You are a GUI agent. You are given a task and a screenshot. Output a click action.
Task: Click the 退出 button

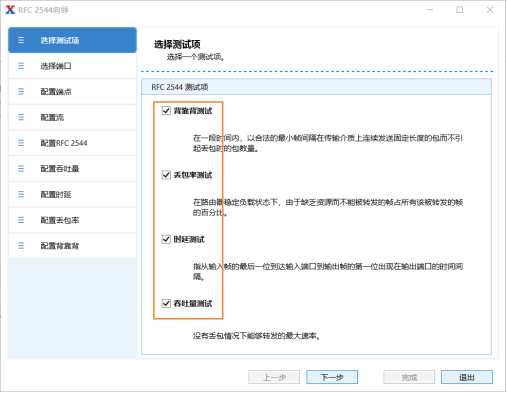[467, 377]
